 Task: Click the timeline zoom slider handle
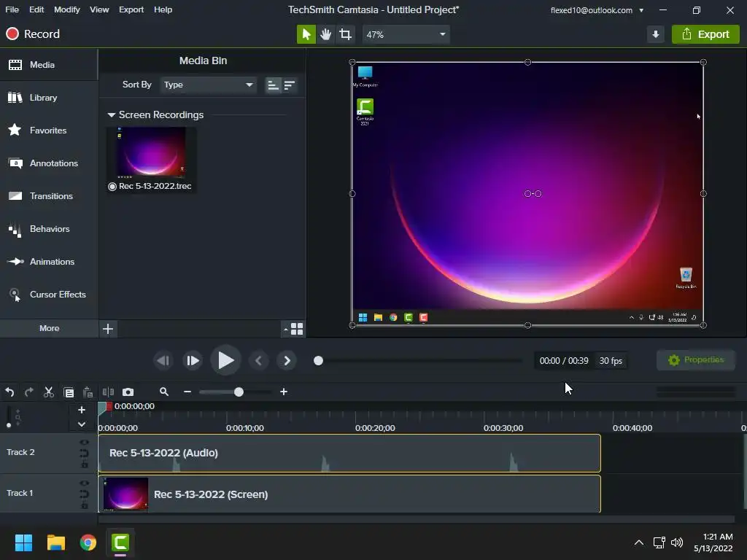click(x=239, y=392)
